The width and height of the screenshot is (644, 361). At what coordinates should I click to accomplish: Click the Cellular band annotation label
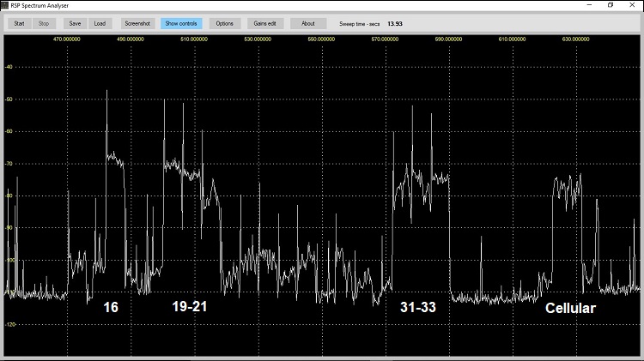(x=570, y=307)
